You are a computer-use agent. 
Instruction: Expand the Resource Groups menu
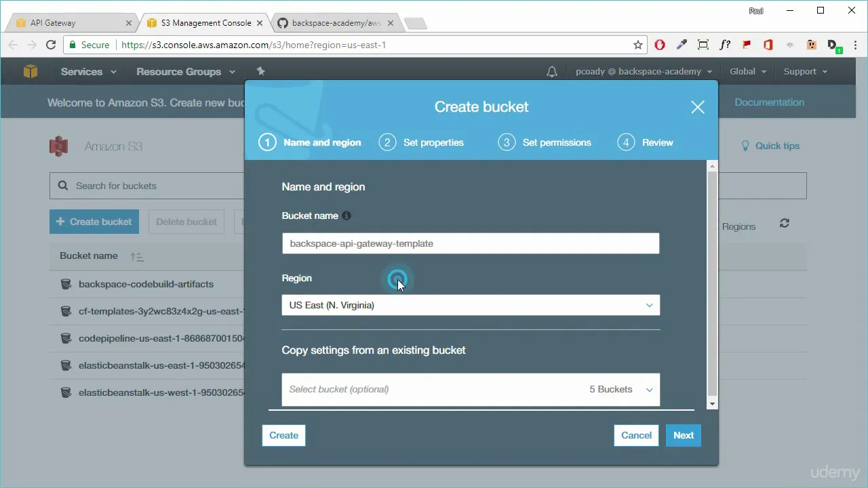click(186, 71)
